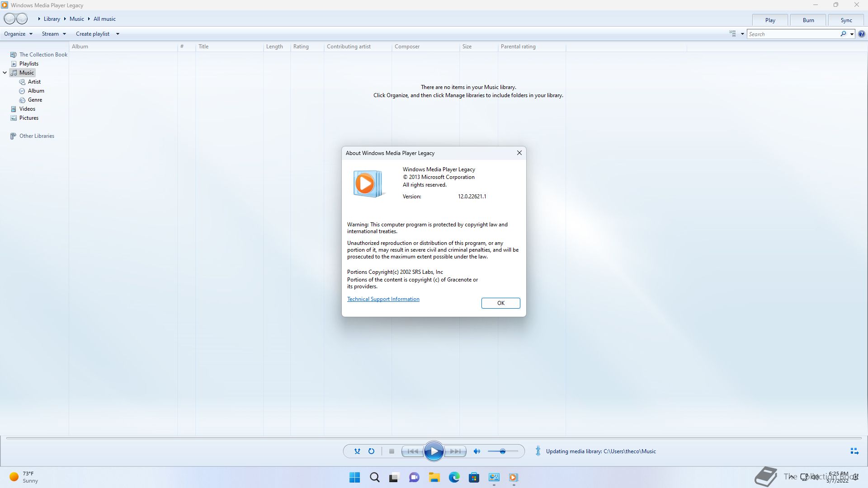Switch to the Sync tab
868x488 pixels.
[x=846, y=20]
